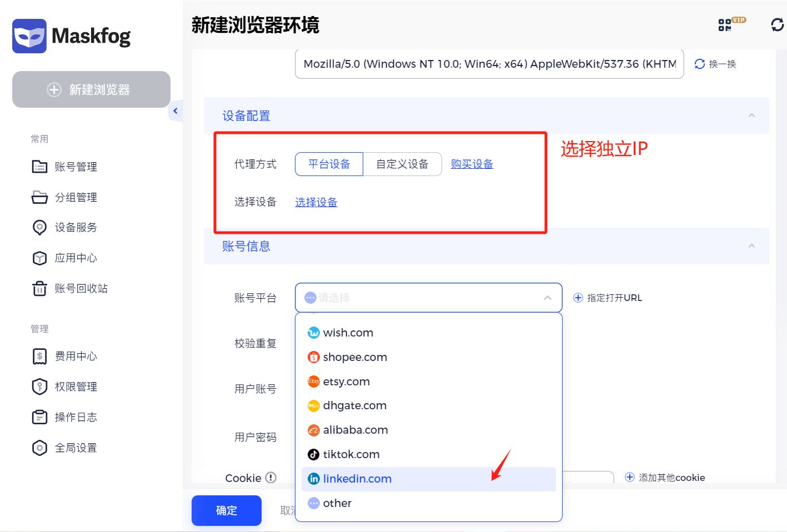Choose dhgate.com from the platform list
The height and width of the screenshot is (532, 787).
click(428, 405)
